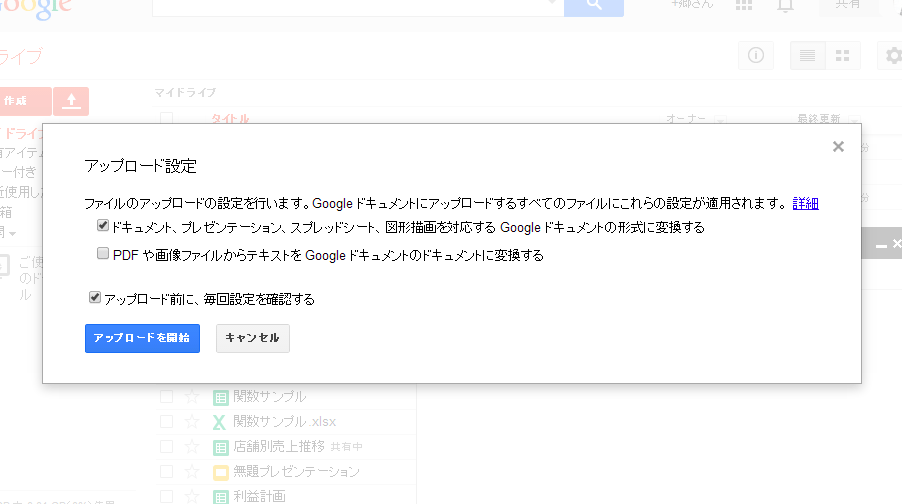The width and height of the screenshot is (902, 504).
Task: Toggle confirm settings before each upload
Action: pos(95,297)
